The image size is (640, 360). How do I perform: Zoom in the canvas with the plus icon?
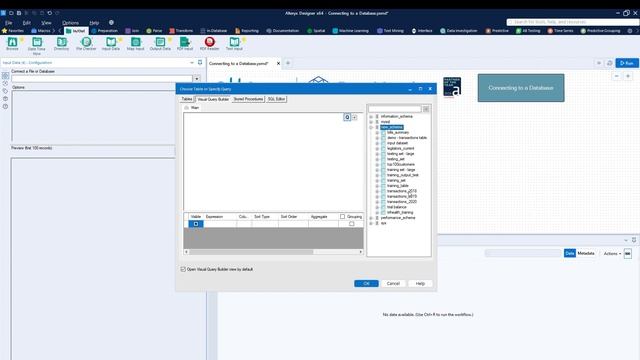click(628, 76)
